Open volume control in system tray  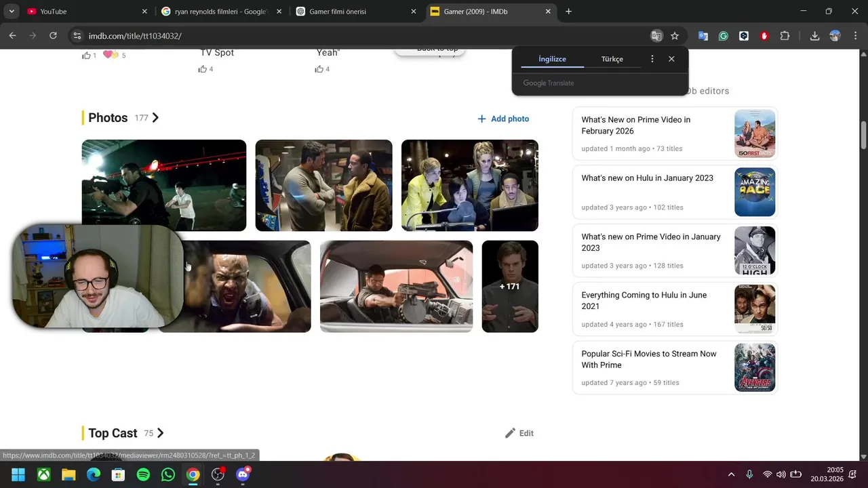781,474
